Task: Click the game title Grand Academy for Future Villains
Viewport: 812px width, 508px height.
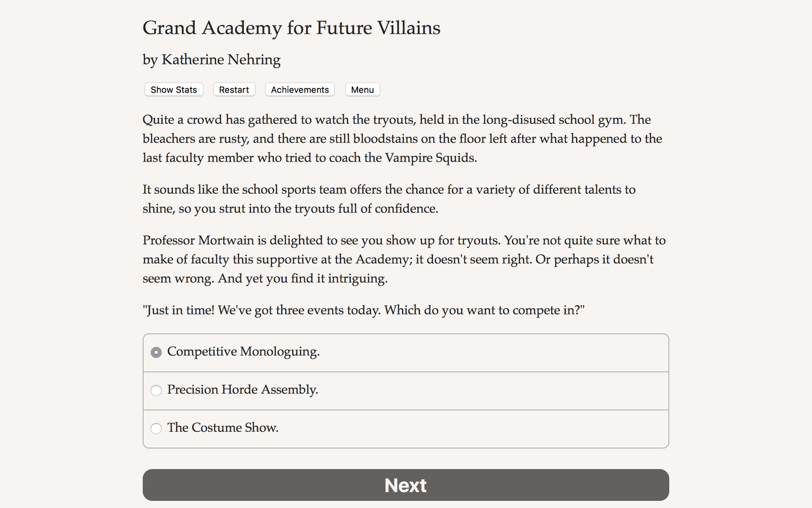Action: pos(291,28)
